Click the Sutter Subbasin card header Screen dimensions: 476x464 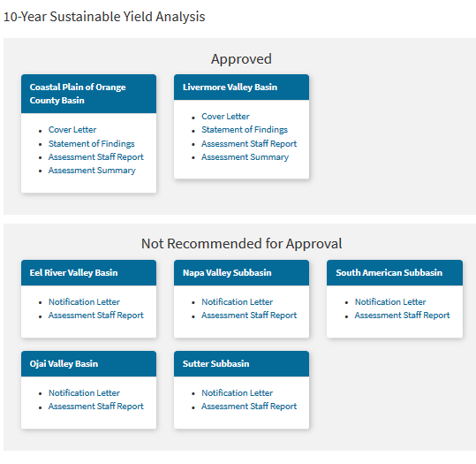241,364
